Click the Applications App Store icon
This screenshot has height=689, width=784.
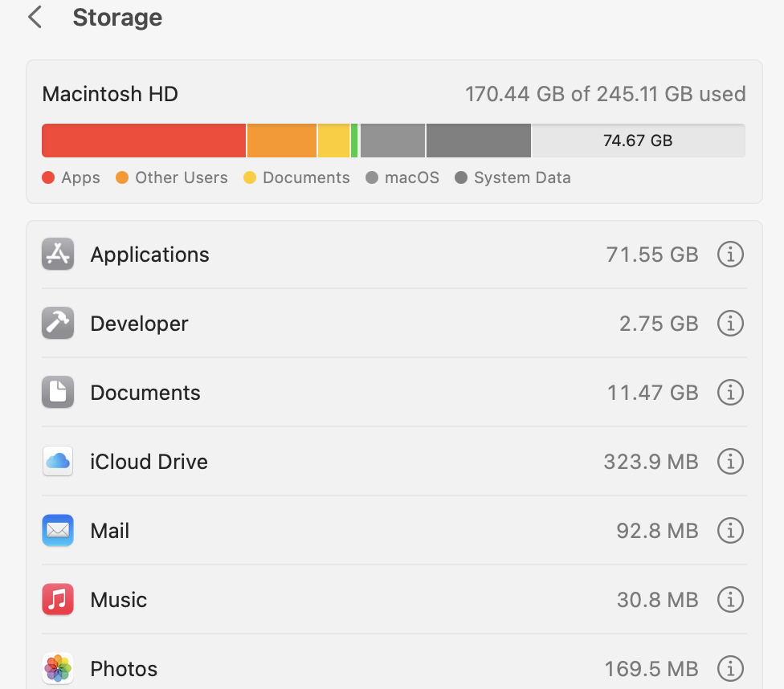pos(58,254)
